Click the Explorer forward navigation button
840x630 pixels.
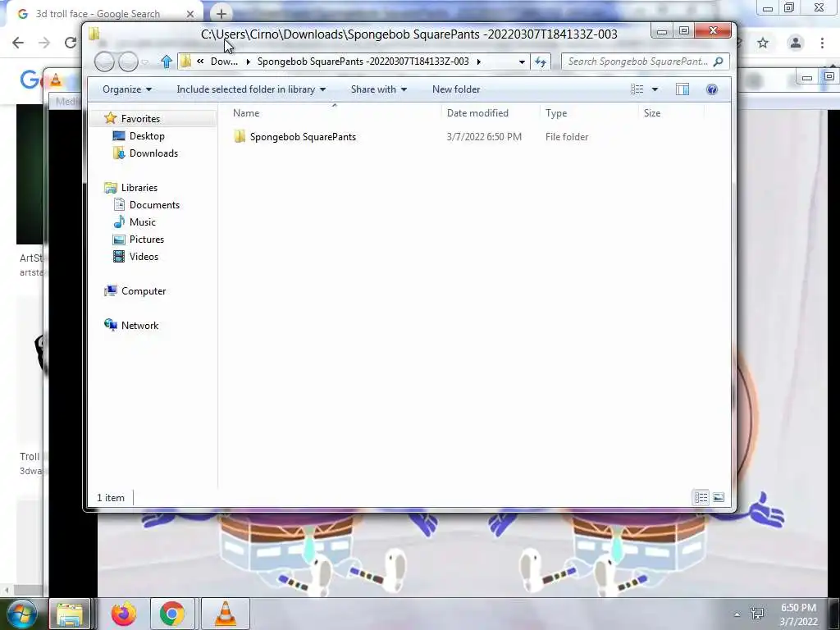click(128, 62)
